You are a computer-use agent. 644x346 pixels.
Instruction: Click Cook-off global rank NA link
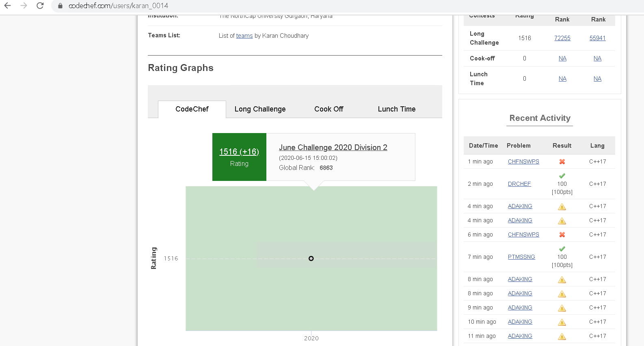point(562,58)
